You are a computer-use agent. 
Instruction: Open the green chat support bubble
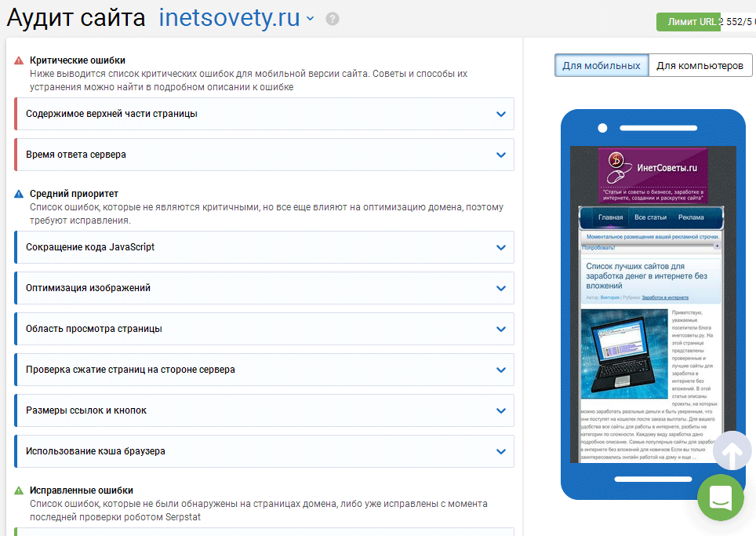click(720, 497)
